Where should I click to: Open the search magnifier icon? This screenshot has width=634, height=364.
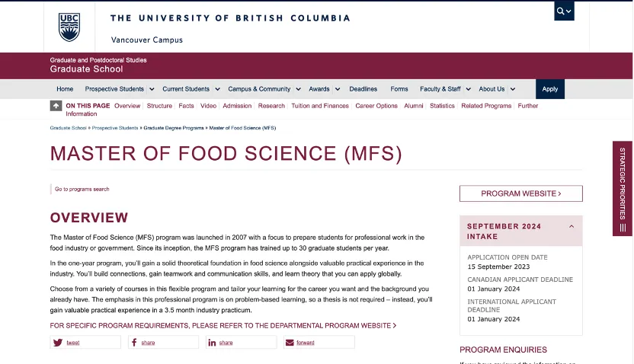pos(561,11)
